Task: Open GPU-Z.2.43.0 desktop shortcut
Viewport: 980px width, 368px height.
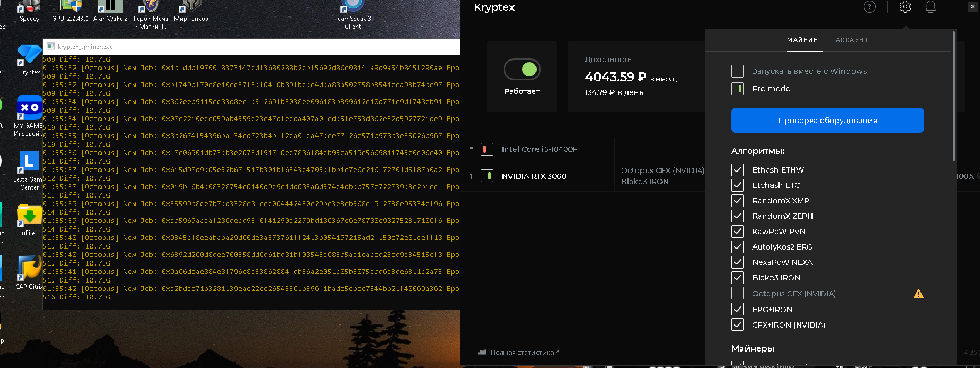Action: (70, 11)
